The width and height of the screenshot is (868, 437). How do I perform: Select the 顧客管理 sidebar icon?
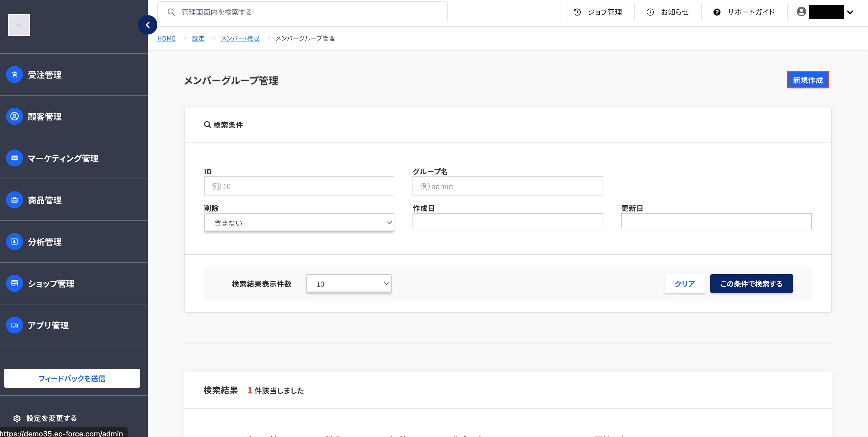coord(14,116)
